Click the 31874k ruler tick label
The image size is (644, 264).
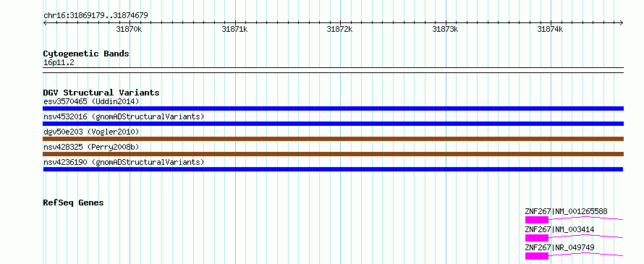coord(551,29)
